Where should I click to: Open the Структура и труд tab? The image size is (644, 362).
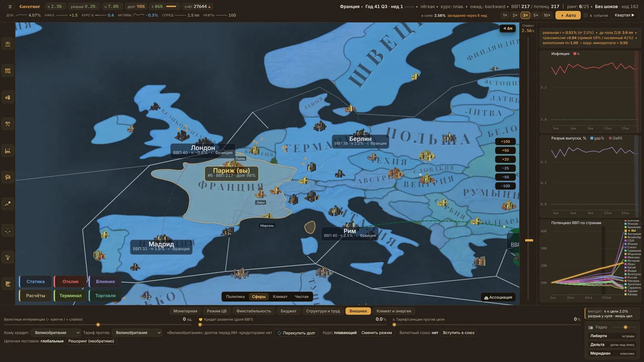pos(323,311)
